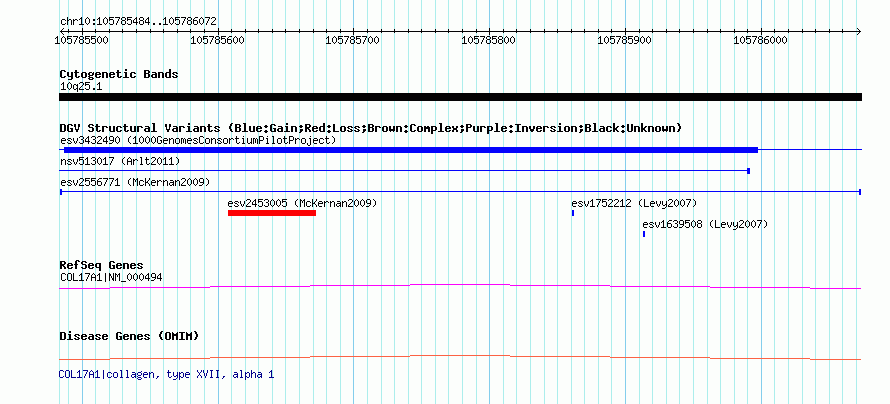The width and height of the screenshot is (890, 404).
Task: Click the orange OMIM disease gene track
Action: click(460, 357)
